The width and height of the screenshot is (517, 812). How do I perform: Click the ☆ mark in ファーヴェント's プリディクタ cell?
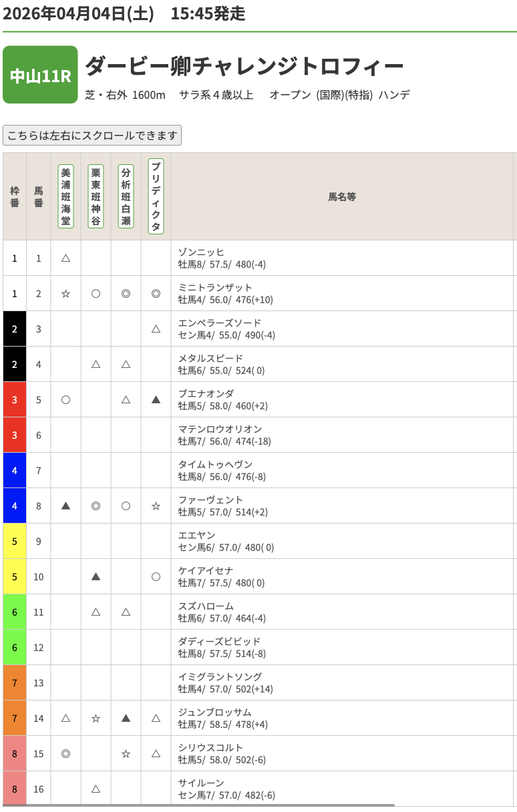[156, 505]
